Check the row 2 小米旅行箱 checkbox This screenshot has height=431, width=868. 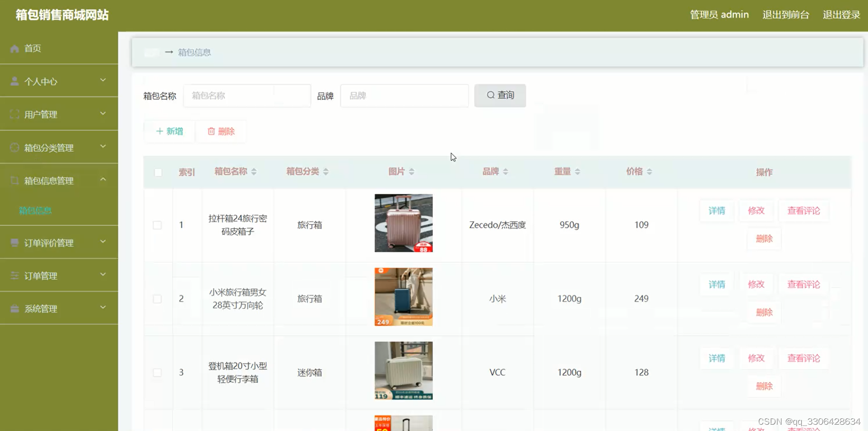157,299
